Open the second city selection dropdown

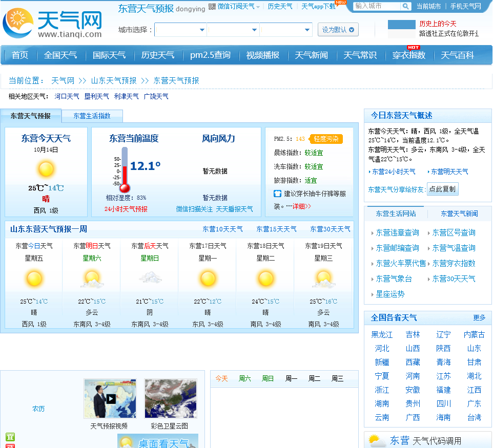[x=234, y=30]
